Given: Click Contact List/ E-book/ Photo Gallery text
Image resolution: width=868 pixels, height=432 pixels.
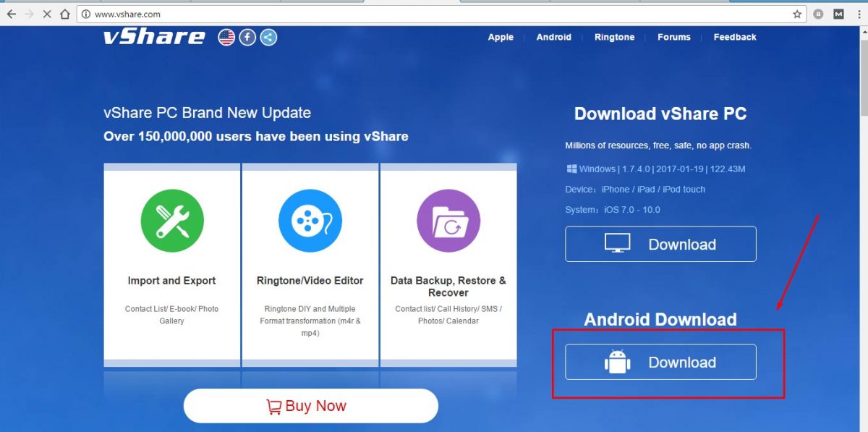Looking at the screenshot, I should point(172,315).
